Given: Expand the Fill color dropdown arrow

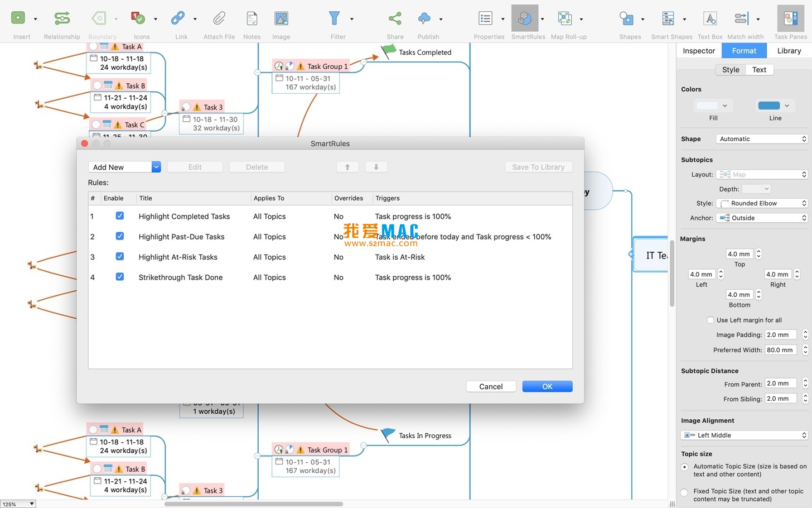Looking at the screenshot, I should point(725,106).
